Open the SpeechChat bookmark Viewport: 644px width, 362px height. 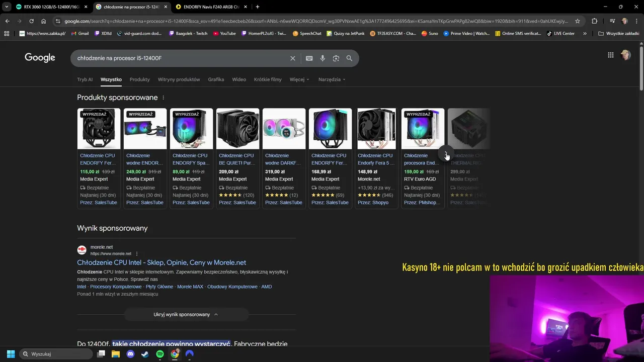pos(306,33)
